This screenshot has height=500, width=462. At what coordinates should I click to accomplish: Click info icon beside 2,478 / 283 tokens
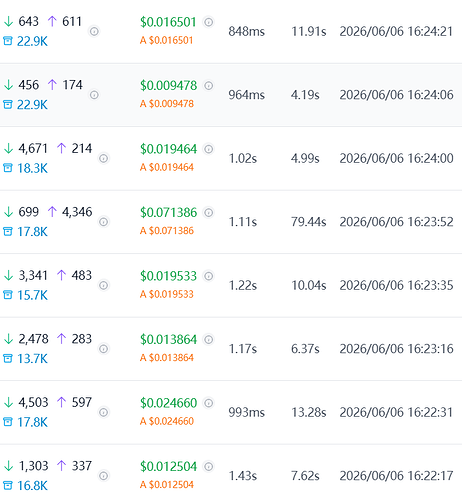click(104, 349)
